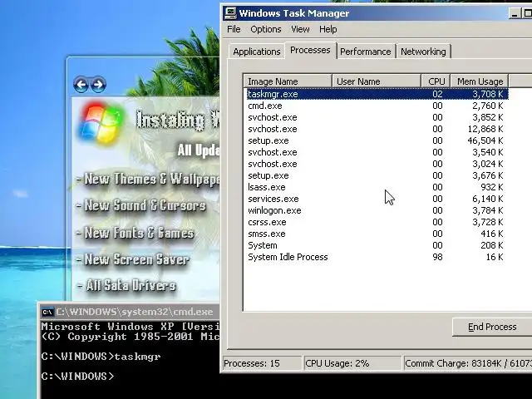
Task: Select the services.exe process
Action: tap(377, 199)
